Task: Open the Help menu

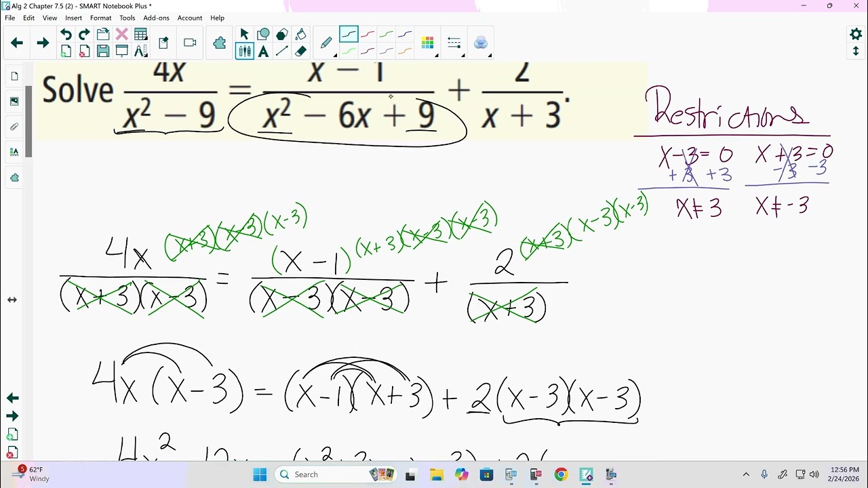Action: click(217, 18)
